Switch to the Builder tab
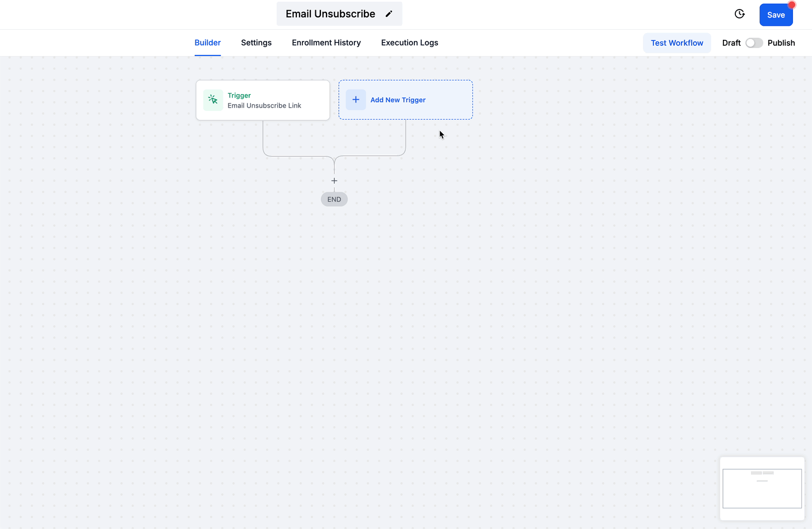The width and height of the screenshot is (812, 529). coord(207,43)
